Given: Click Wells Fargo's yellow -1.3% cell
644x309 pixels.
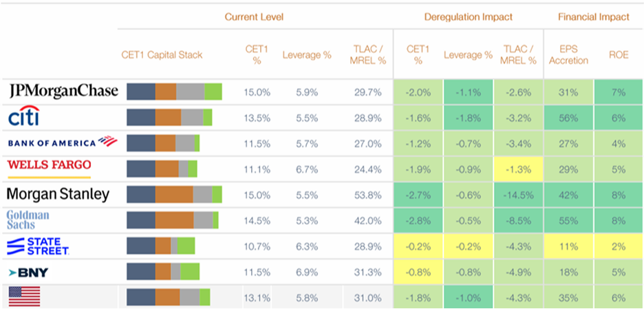Looking at the screenshot, I should (517, 169).
